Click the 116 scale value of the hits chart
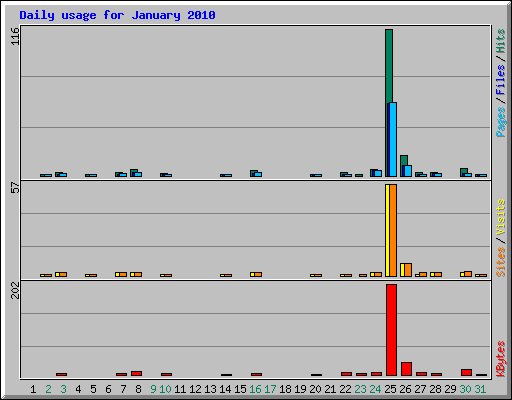 15,36
